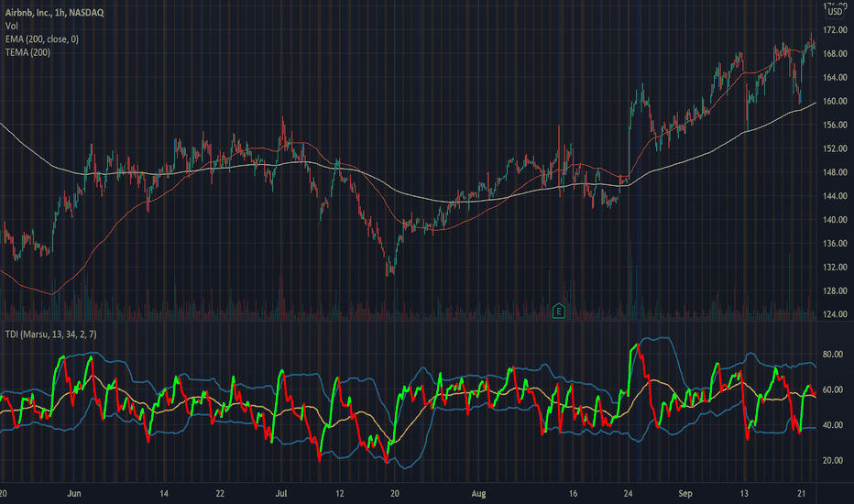Viewport: 854px width, 504px height.
Task: Click the 22 date label before Jul
Action: pos(220,493)
